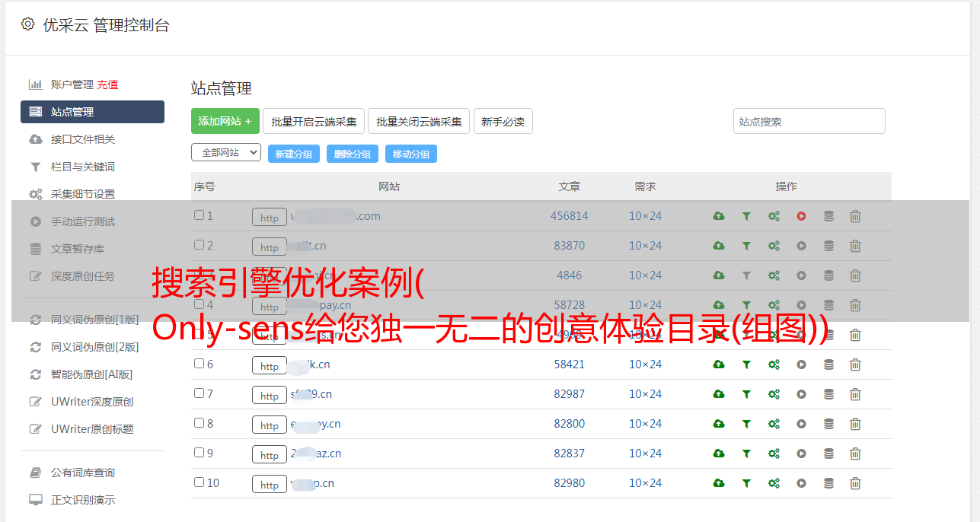Open 接口文件相关 in the sidebar

[83, 139]
